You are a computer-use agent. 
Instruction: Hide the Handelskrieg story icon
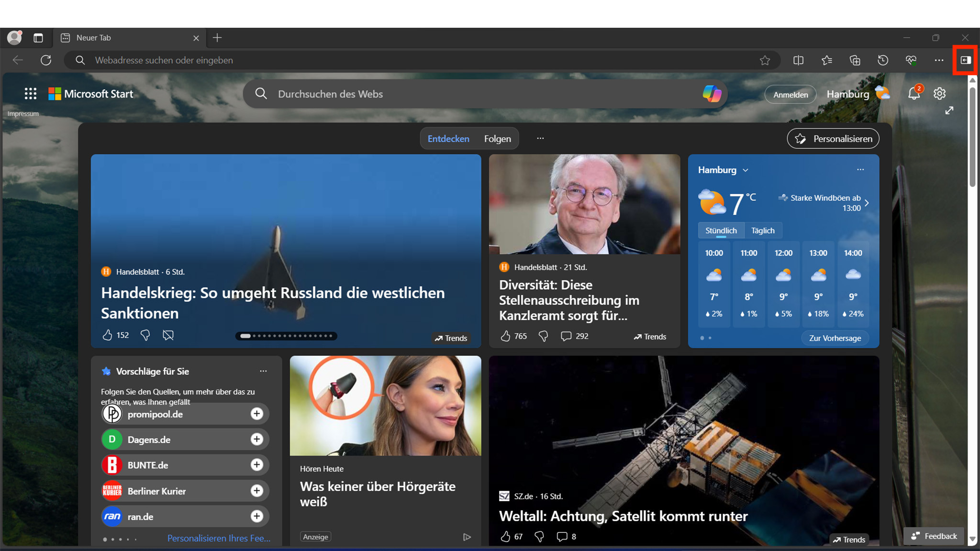pos(168,335)
